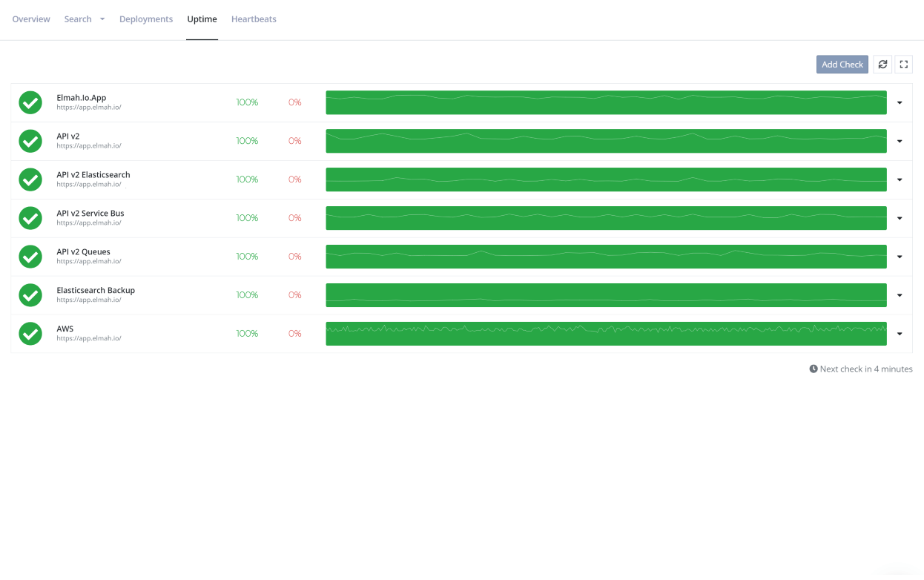Expand details for the AWS check
Viewport: 924px width, 580px height.
pos(900,333)
